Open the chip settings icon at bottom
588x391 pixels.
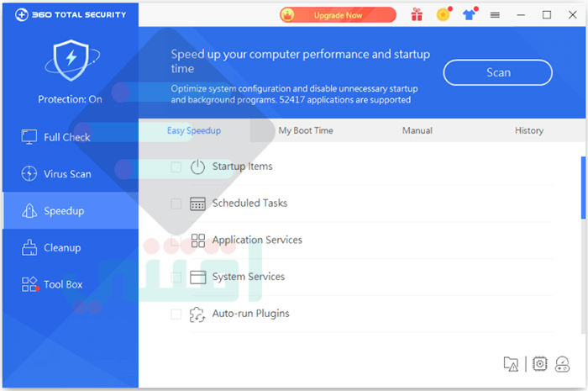[539, 363]
